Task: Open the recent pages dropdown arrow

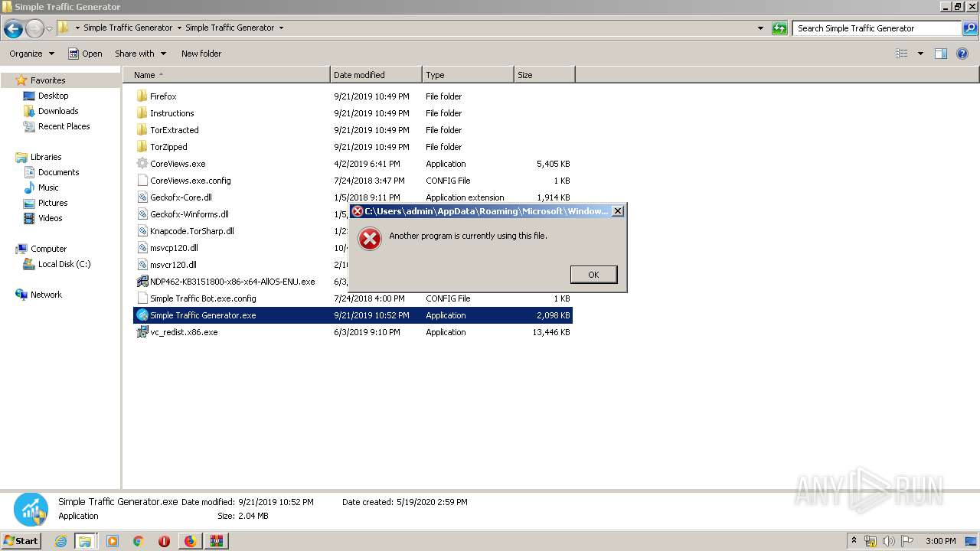Action: tap(49, 29)
